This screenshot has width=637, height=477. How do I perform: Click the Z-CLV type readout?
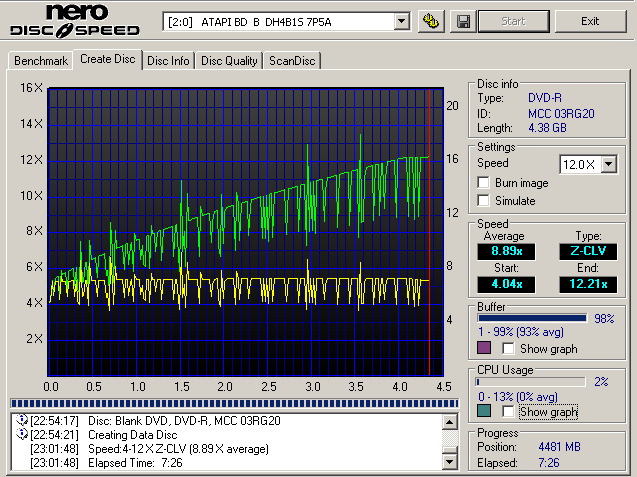click(588, 251)
